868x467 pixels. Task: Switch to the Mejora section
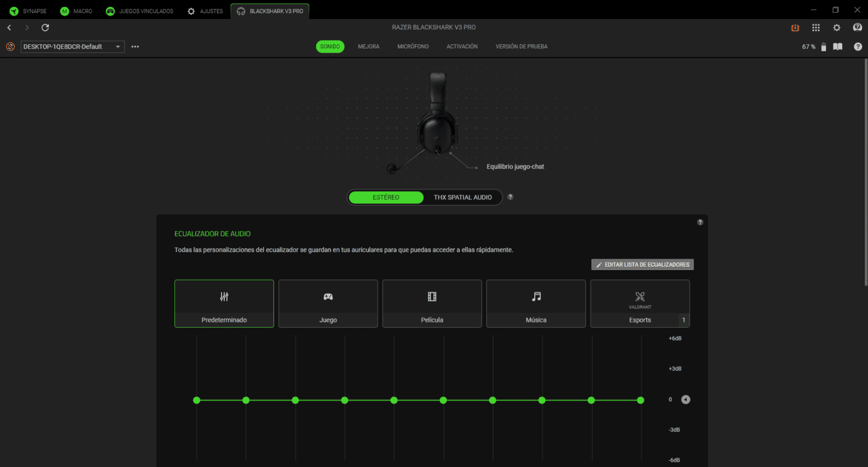(x=369, y=47)
